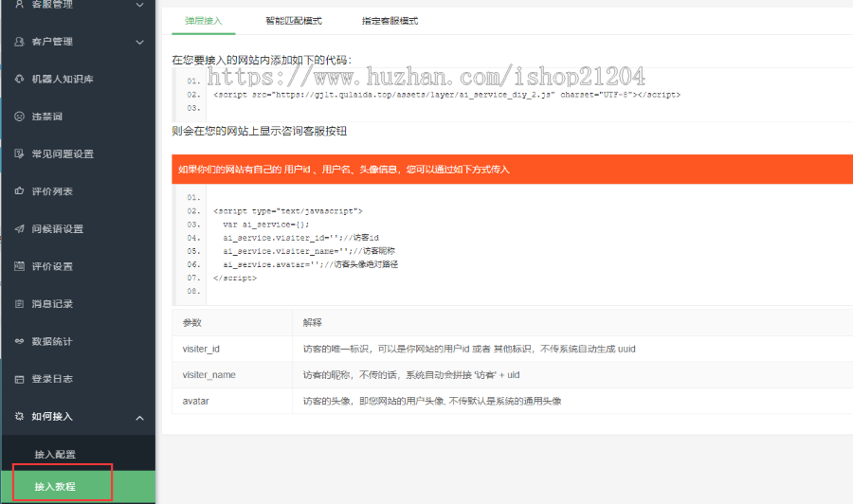Click the 解释 table header
This screenshot has width=853, height=504.
point(312,322)
